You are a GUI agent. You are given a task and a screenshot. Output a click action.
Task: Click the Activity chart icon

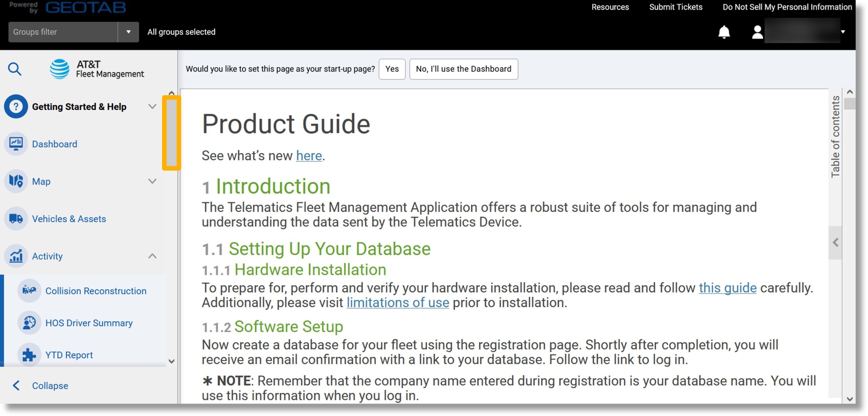point(16,256)
